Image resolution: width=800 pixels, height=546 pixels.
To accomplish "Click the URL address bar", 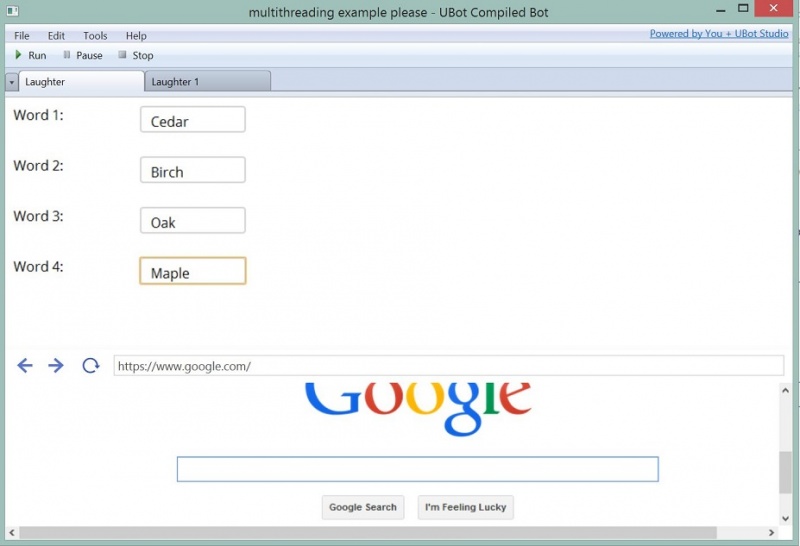I will pyautogui.click(x=448, y=366).
